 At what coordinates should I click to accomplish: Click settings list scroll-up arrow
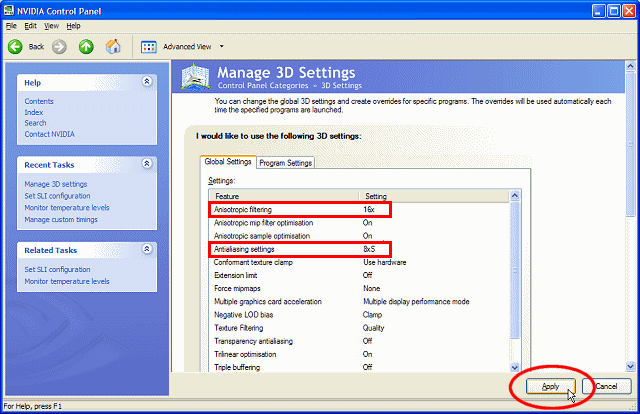point(515,196)
